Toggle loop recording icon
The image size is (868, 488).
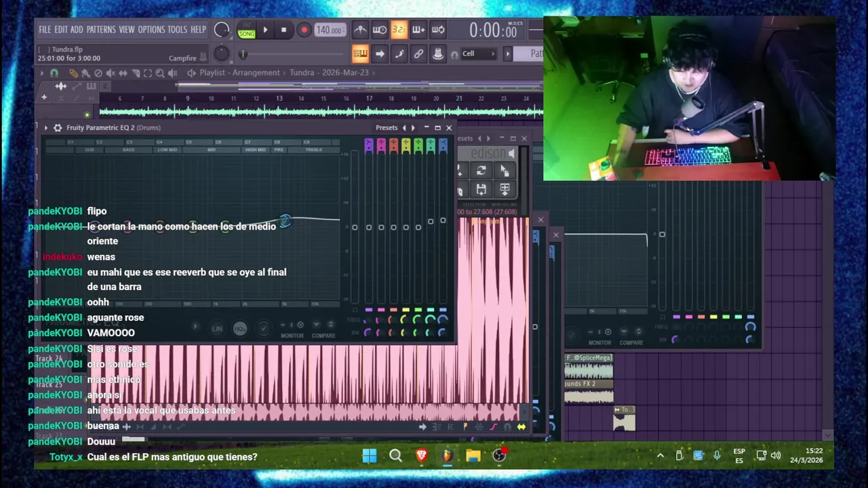pyautogui.click(x=438, y=30)
